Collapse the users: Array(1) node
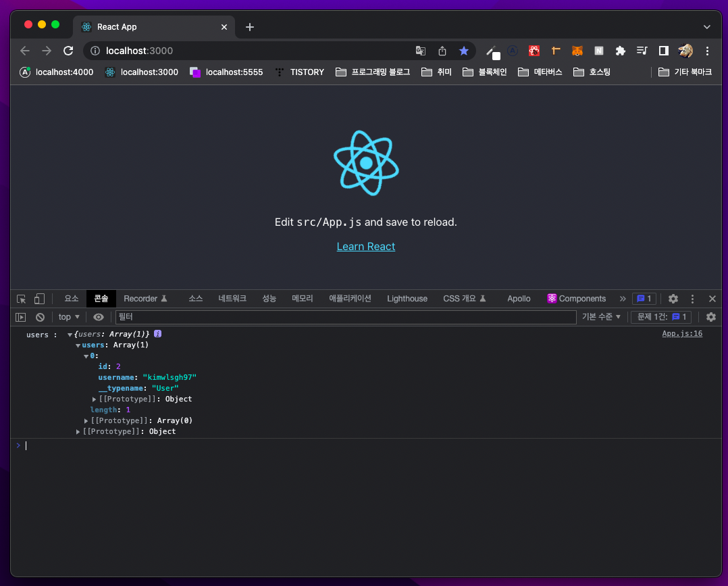728x586 pixels. pos(78,345)
